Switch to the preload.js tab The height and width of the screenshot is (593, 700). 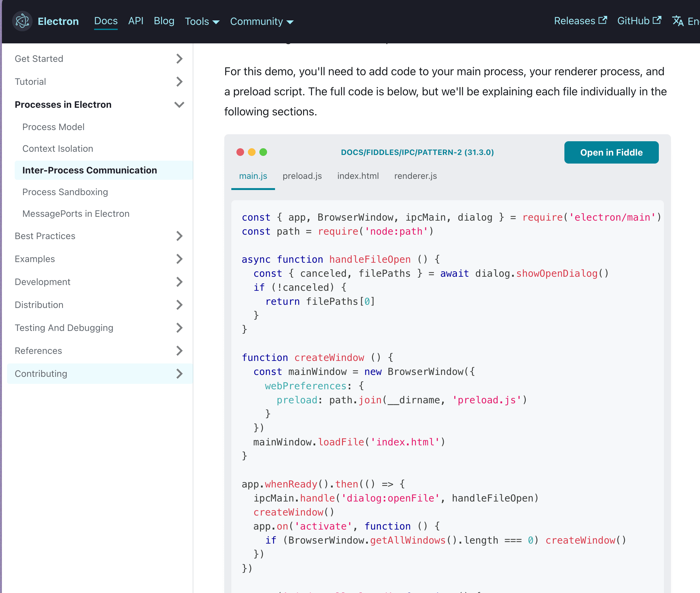click(302, 176)
